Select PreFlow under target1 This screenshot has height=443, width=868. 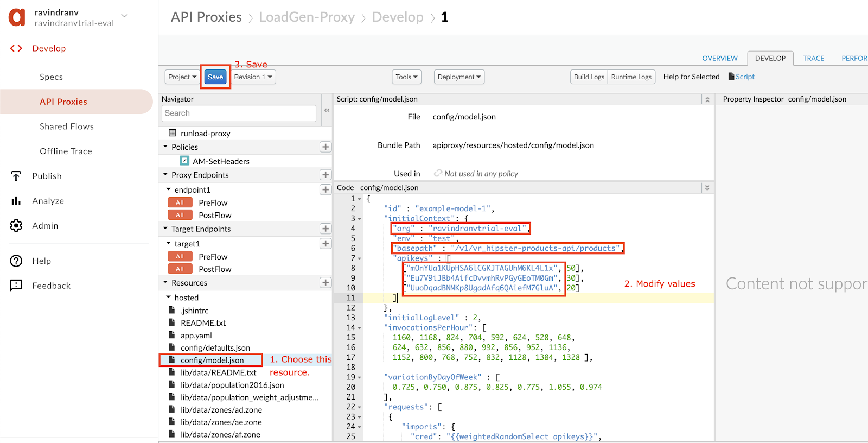pyautogui.click(x=213, y=257)
